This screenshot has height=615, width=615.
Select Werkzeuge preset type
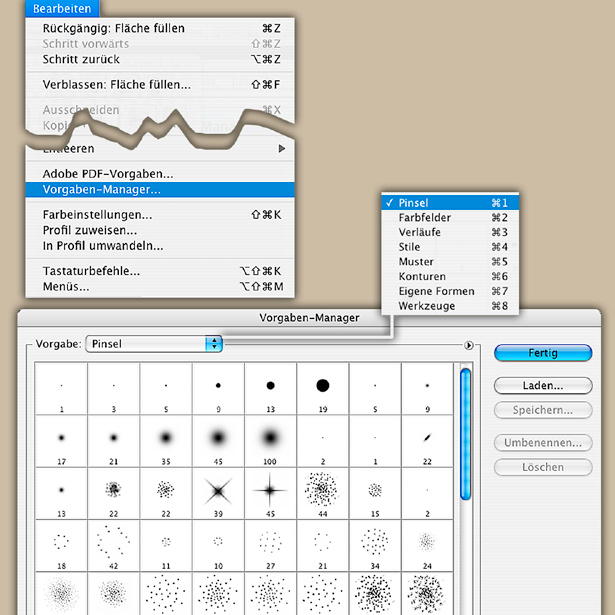450,306
